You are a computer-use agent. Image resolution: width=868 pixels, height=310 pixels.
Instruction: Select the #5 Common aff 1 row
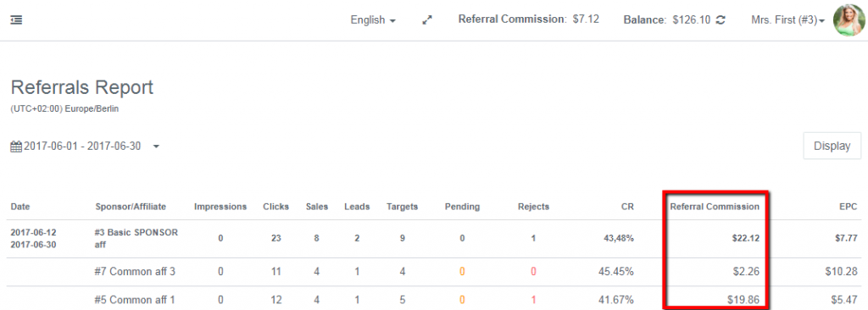[434, 298]
